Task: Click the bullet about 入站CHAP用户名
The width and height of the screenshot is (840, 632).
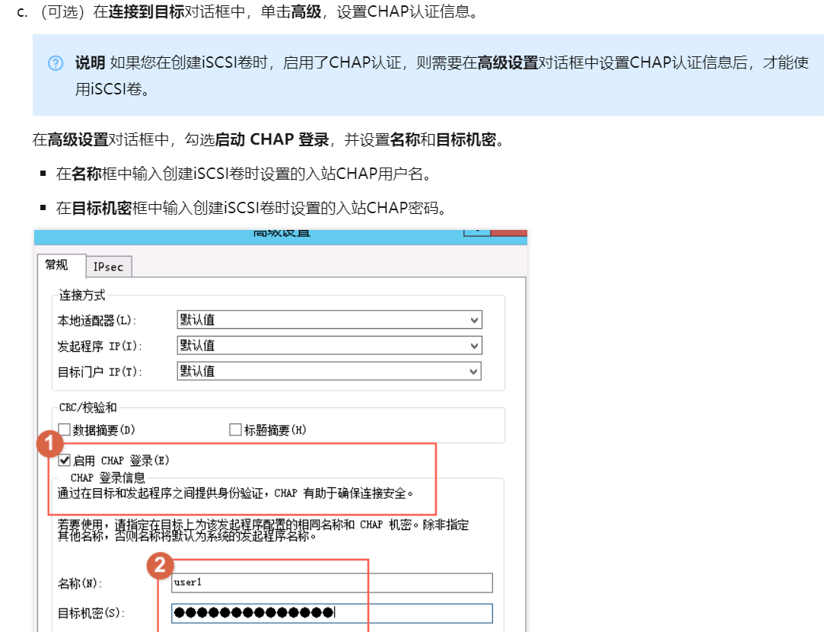Action: [x=244, y=174]
